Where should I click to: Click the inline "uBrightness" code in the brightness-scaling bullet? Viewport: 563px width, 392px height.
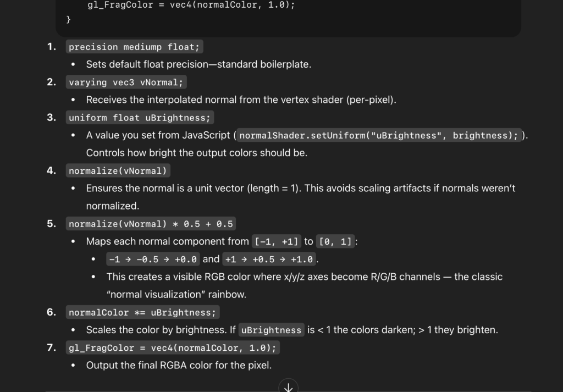271,330
